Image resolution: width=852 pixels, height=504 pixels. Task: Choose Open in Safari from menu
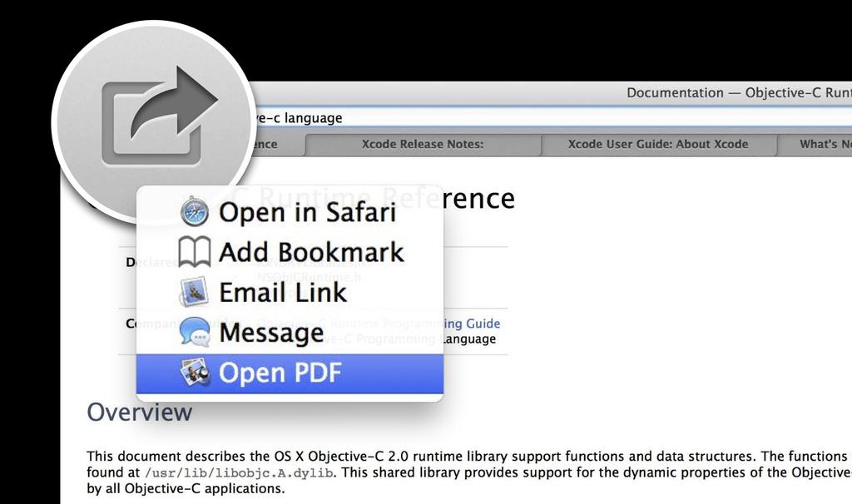290,212
